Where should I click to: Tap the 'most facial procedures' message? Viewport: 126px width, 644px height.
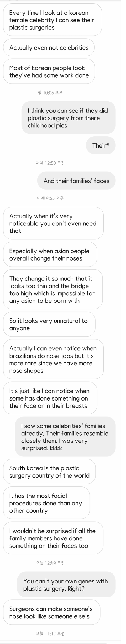point(46,503)
